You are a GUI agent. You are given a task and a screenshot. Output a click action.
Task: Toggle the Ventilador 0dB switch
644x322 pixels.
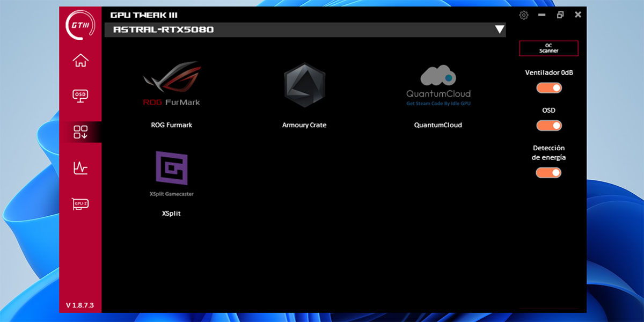pyautogui.click(x=549, y=87)
